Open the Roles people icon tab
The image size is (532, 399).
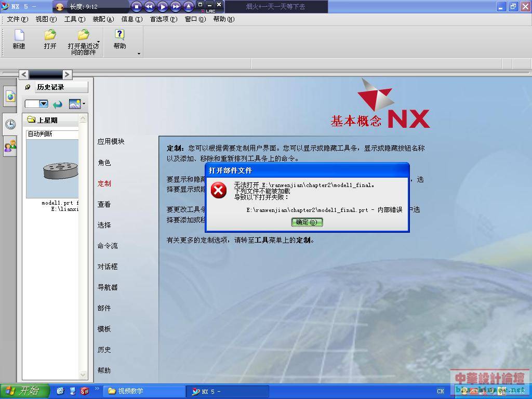tap(10, 147)
